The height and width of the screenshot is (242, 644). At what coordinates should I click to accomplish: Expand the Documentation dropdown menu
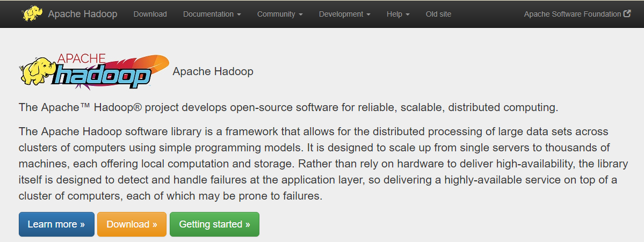tap(212, 14)
